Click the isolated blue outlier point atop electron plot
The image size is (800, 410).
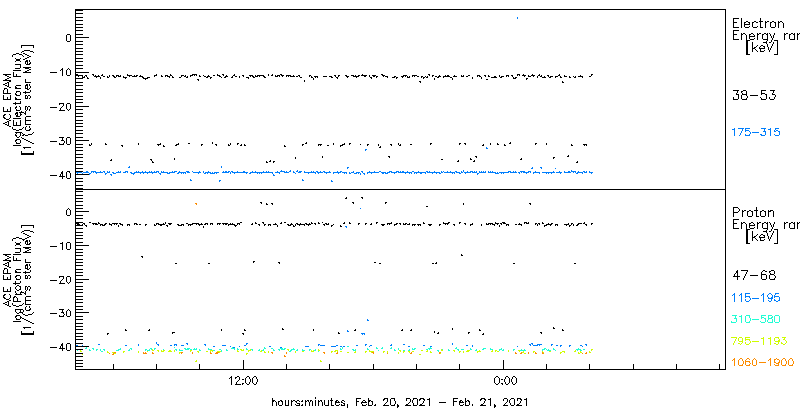(517, 18)
